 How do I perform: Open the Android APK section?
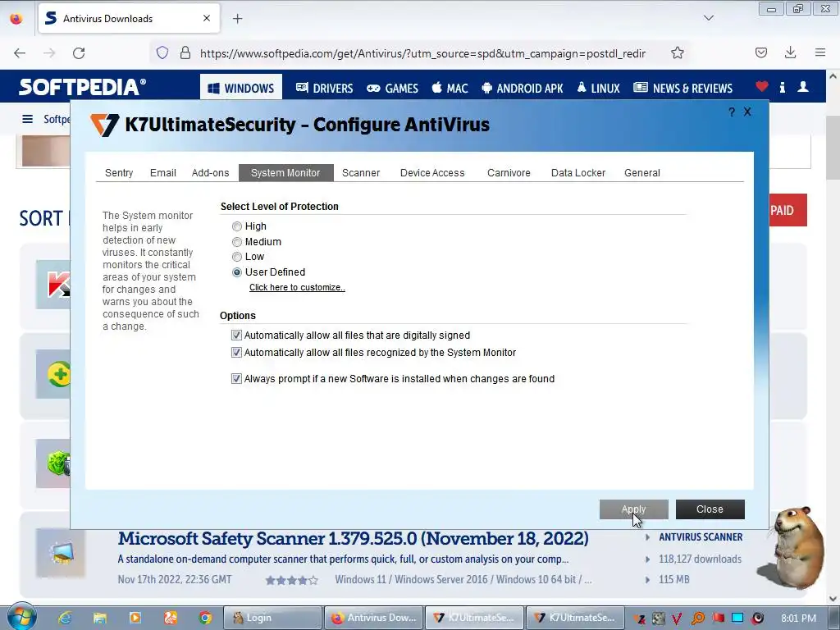523,88
